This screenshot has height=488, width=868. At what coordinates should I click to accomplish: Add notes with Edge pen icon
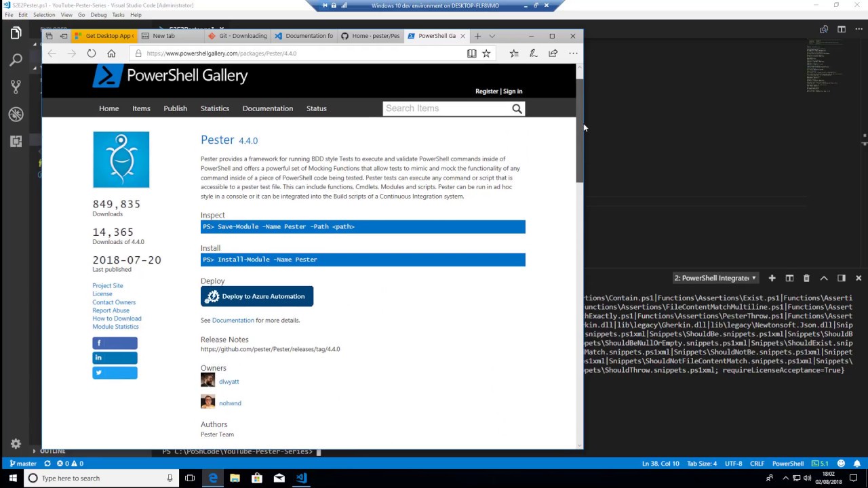click(x=534, y=54)
